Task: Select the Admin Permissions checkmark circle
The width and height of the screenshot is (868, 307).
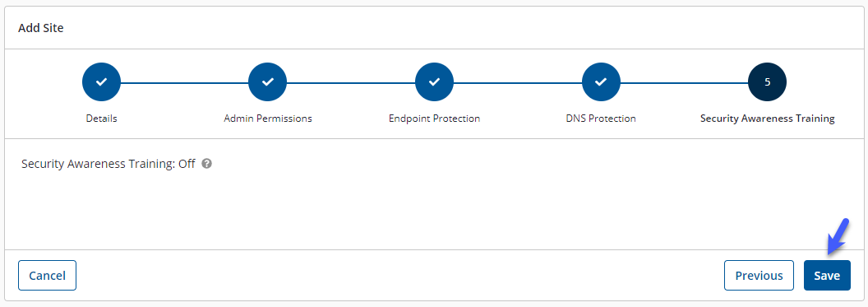Action: (268, 82)
